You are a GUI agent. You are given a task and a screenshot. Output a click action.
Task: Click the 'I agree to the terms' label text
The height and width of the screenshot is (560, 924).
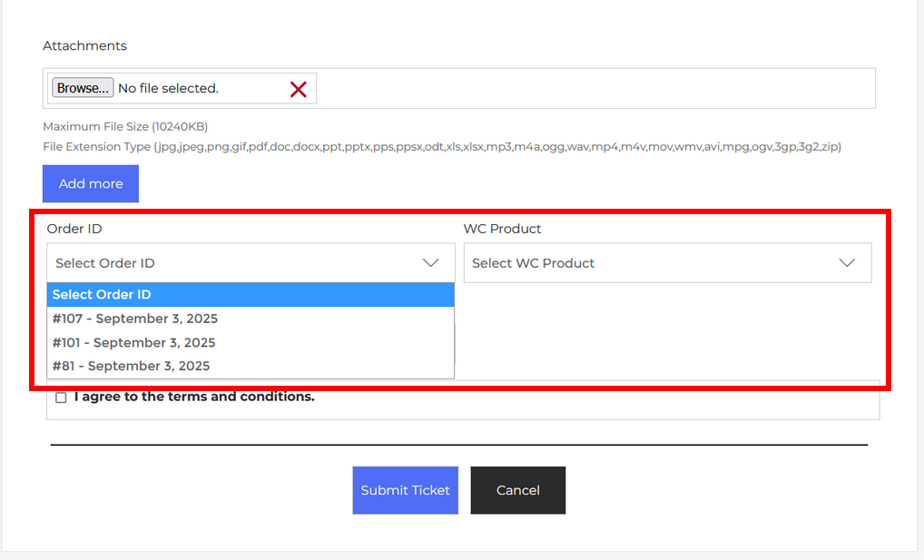pyautogui.click(x=194, y=397)
